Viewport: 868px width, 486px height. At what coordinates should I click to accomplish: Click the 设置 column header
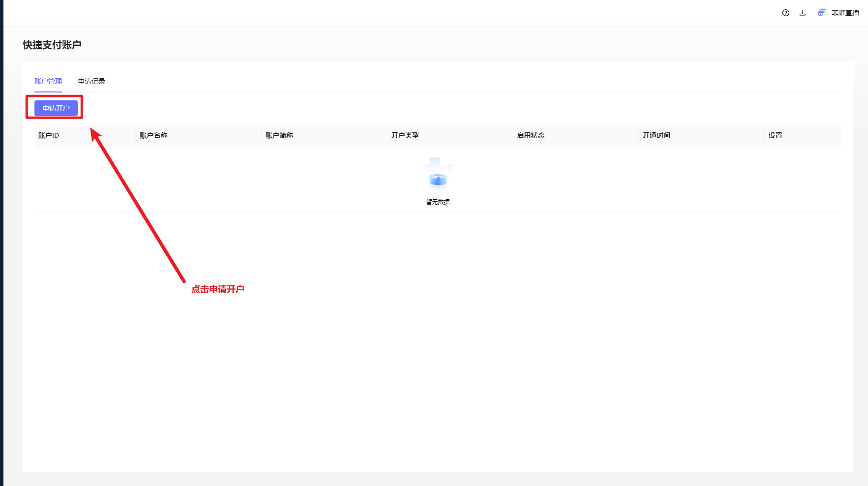(775, 135)
